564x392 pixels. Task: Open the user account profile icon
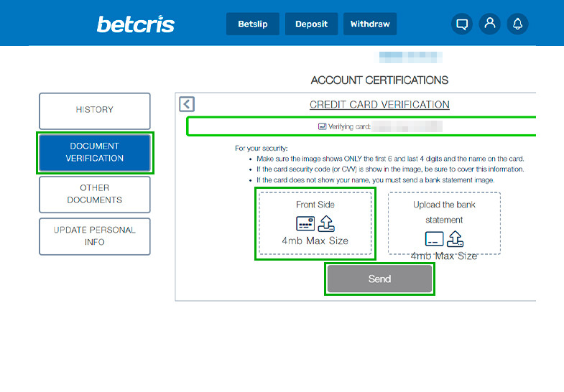tap(489, 24)
